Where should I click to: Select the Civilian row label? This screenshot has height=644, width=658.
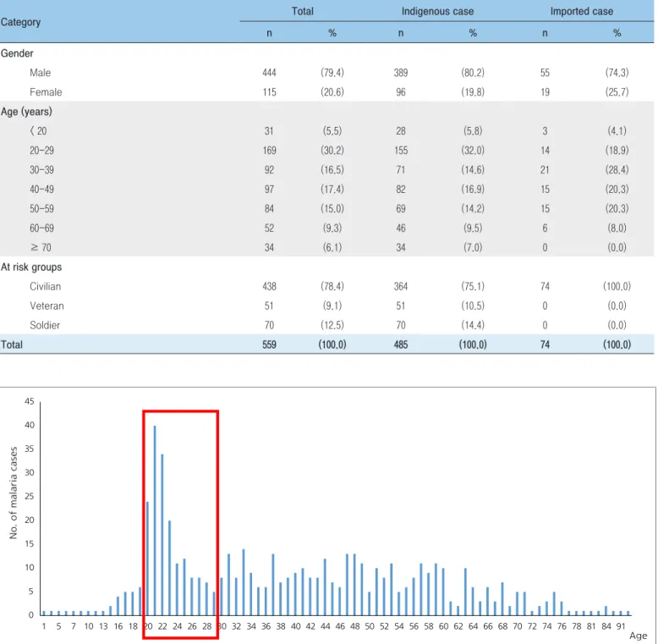[x=46, y=286]
